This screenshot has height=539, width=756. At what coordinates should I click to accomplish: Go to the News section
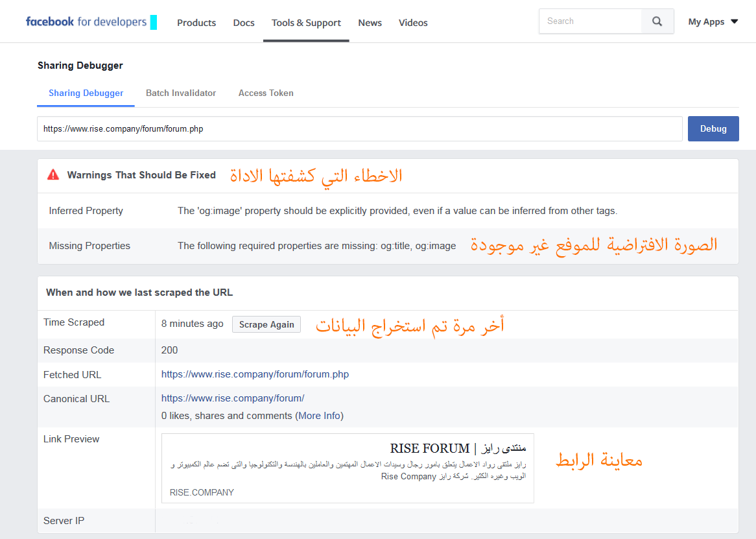point(370,23)
